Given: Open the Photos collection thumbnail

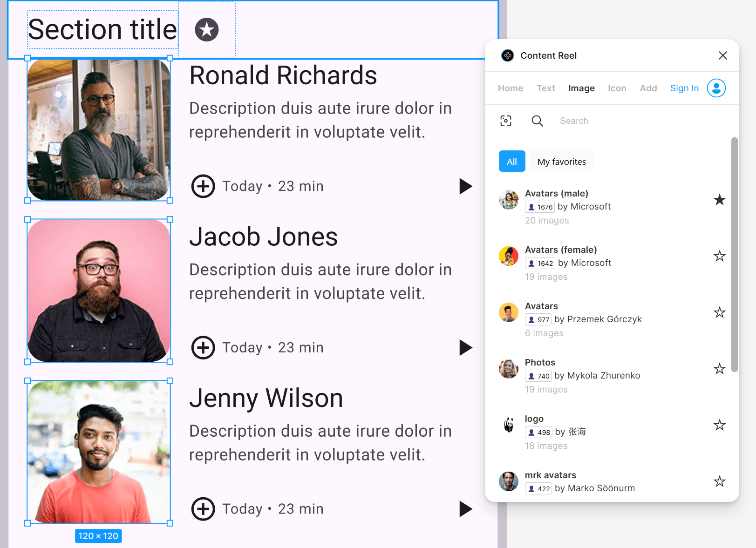Looking at the screenshot, I should 509,369.
